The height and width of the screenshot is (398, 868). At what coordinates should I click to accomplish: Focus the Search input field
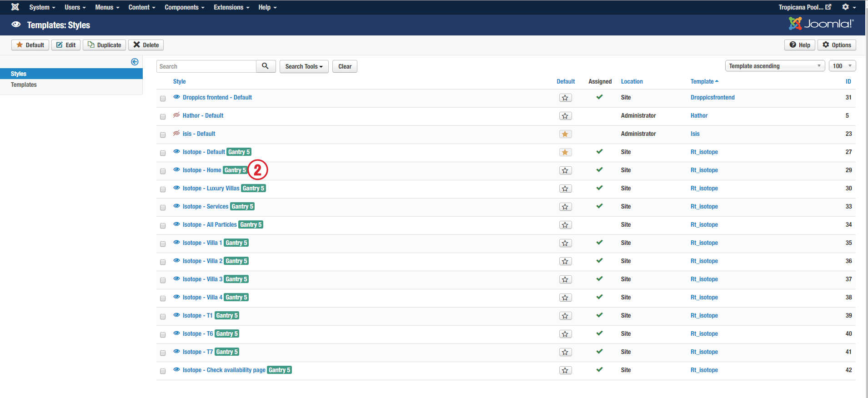206,66
